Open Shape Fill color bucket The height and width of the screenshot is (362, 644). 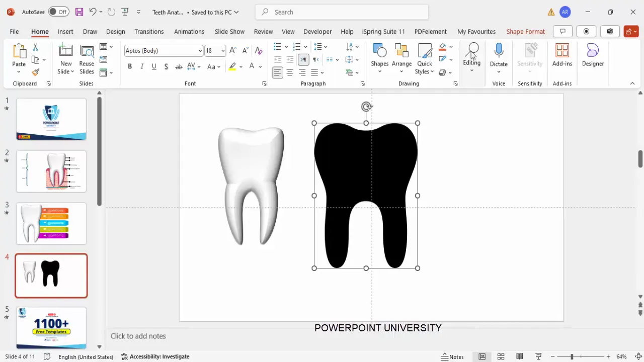coord(442,47)
